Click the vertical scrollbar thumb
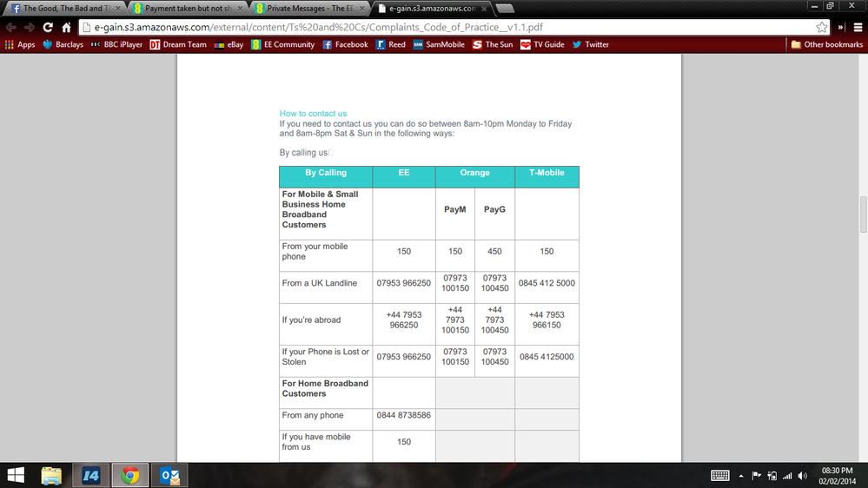Screen dimensions: 868x488 (863, 214)
